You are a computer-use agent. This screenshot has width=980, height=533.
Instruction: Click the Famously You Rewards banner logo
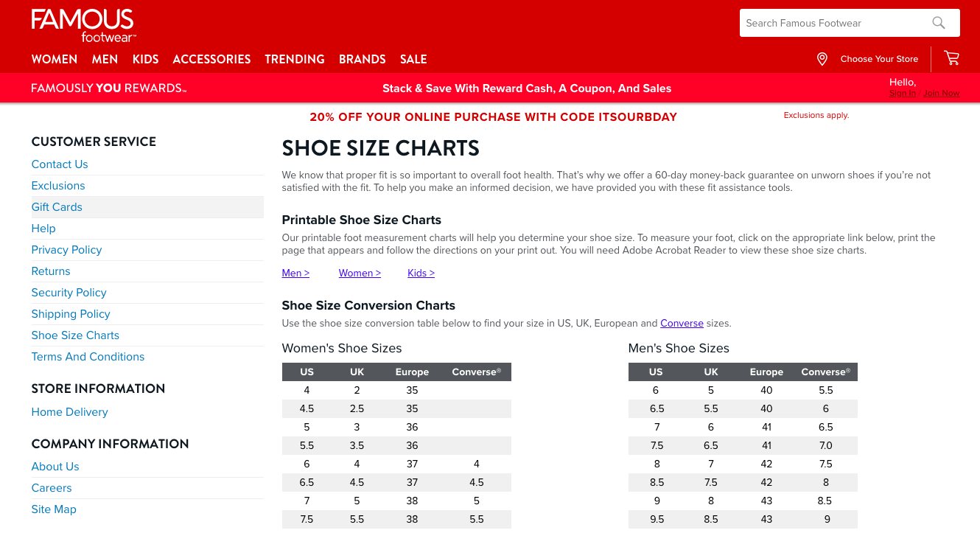109,88
